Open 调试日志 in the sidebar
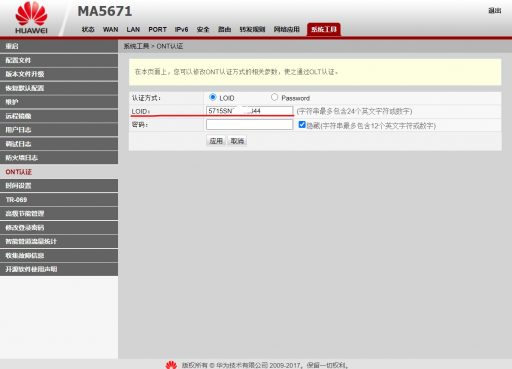This screenshot has width=512, height=369. (59, 144)
